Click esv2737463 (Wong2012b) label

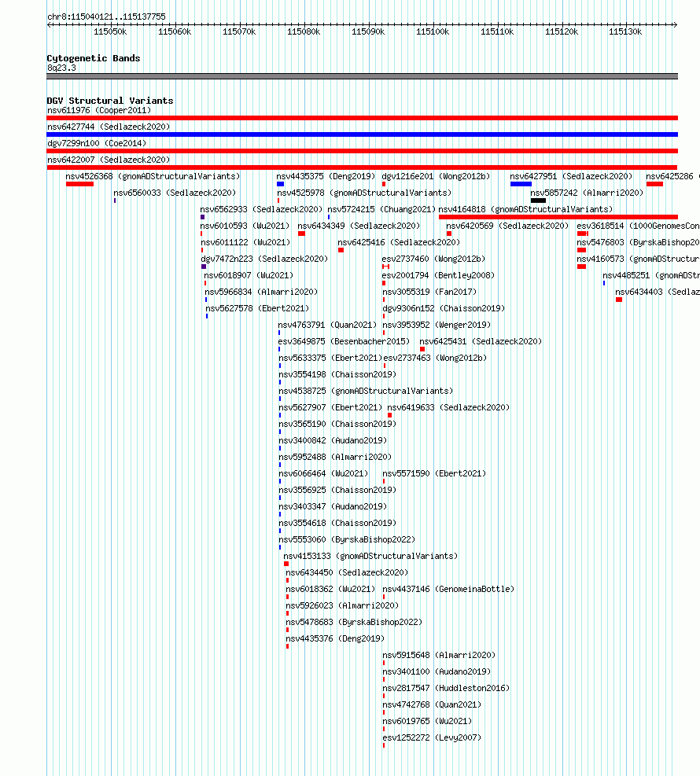(435, 358)
